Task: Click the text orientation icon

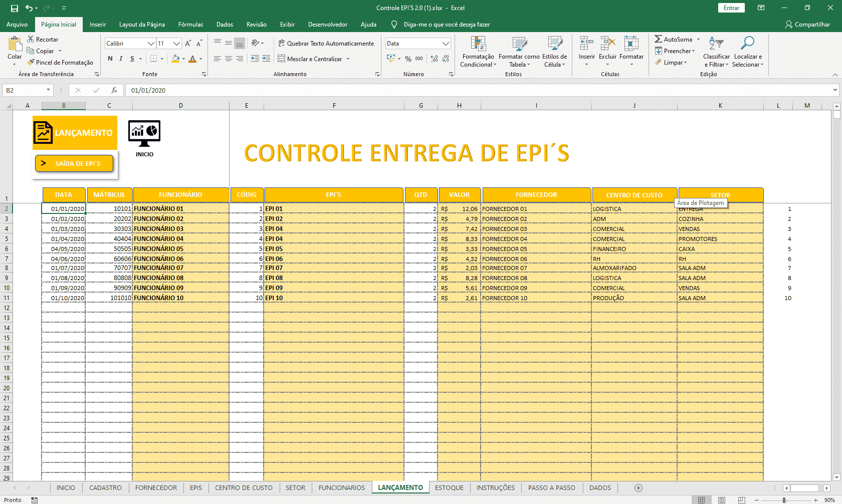Action: (x=255, y=43)
